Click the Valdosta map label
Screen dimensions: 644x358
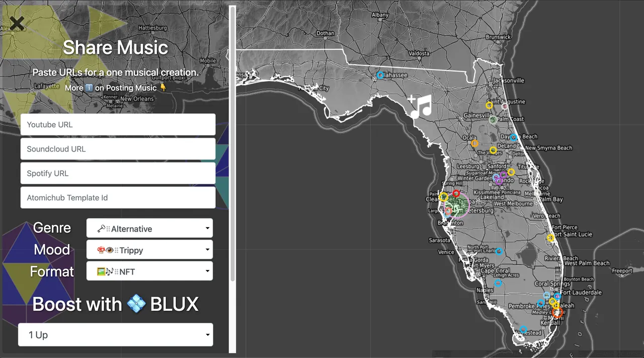(419, 53)
